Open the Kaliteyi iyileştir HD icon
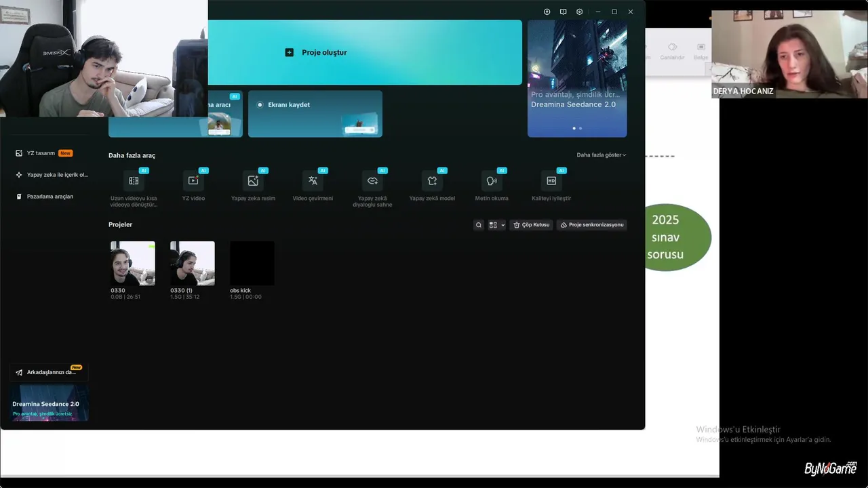Screen dimensions: 868x488 pyautogui.click(x=551, y=180)
